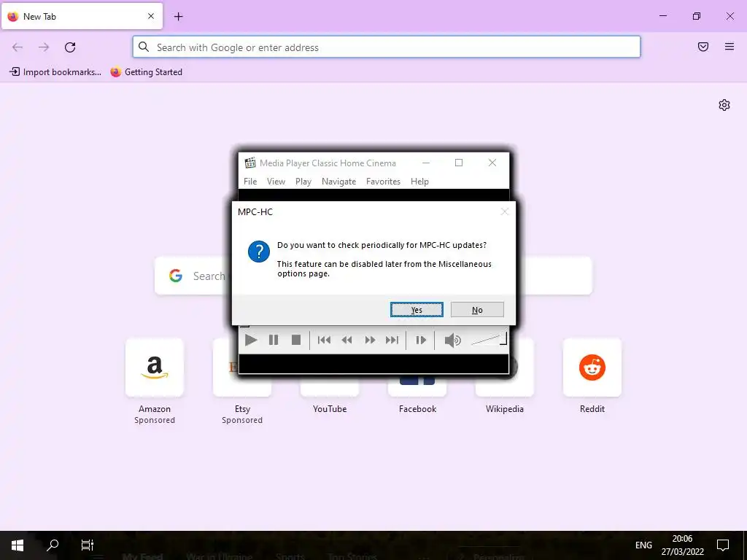This screenshot has height=560, width=747.
Task: Click the Stop button in MPC-HC
Action: tap(296, 340)
